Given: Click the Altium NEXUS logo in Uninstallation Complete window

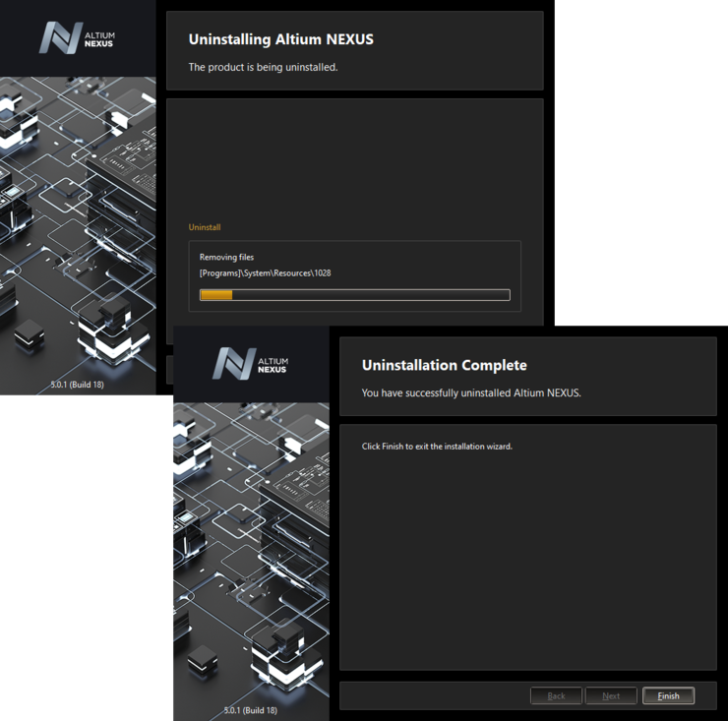Looking at the screenshot, I should pyautogui.click(x=251, y=364).
